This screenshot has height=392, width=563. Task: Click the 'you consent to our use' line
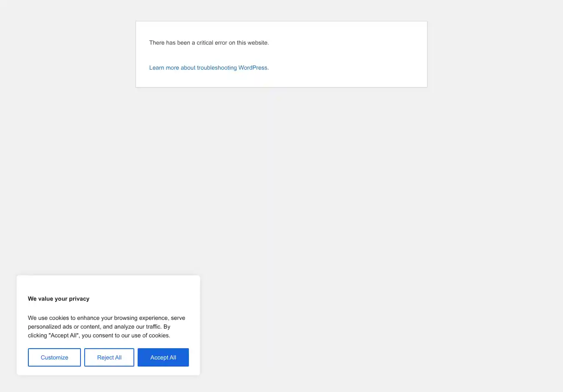click(125, 335)
